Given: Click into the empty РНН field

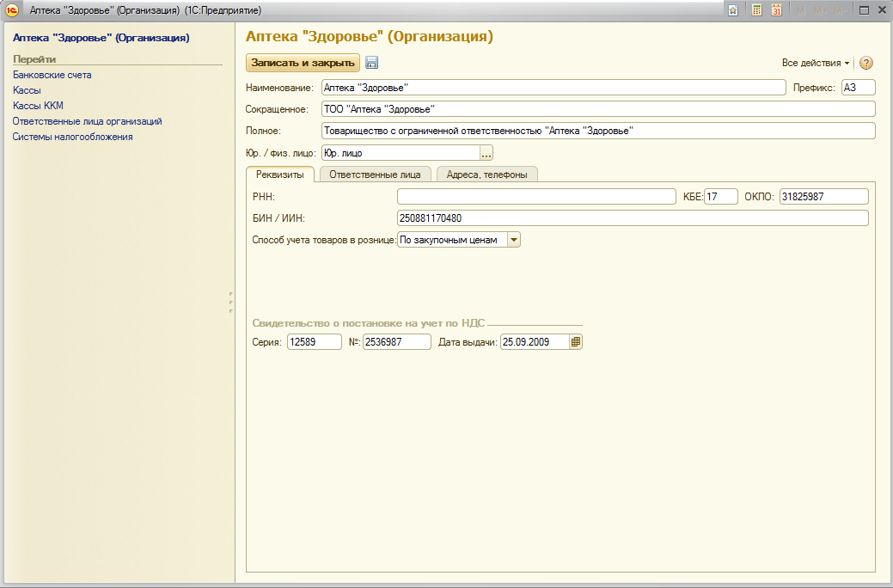Looking at the screenshot, I should click(x=536, y=197).
